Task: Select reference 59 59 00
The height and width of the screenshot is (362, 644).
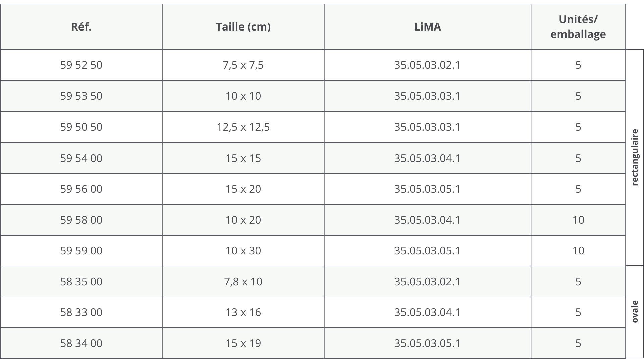Action: pos(81,251)
